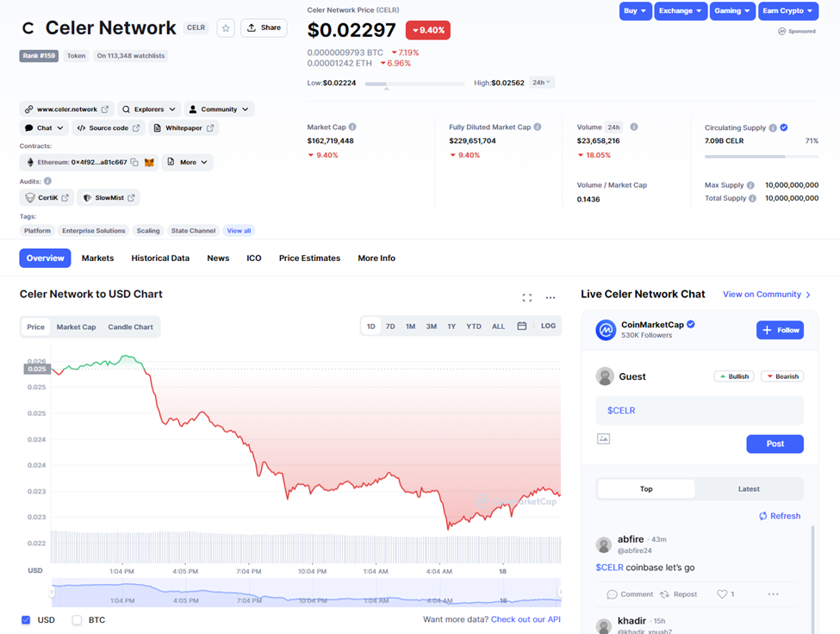This screenshot has width=840, height=634.
Task: Open Audits info icon
Action: [47, 181]
